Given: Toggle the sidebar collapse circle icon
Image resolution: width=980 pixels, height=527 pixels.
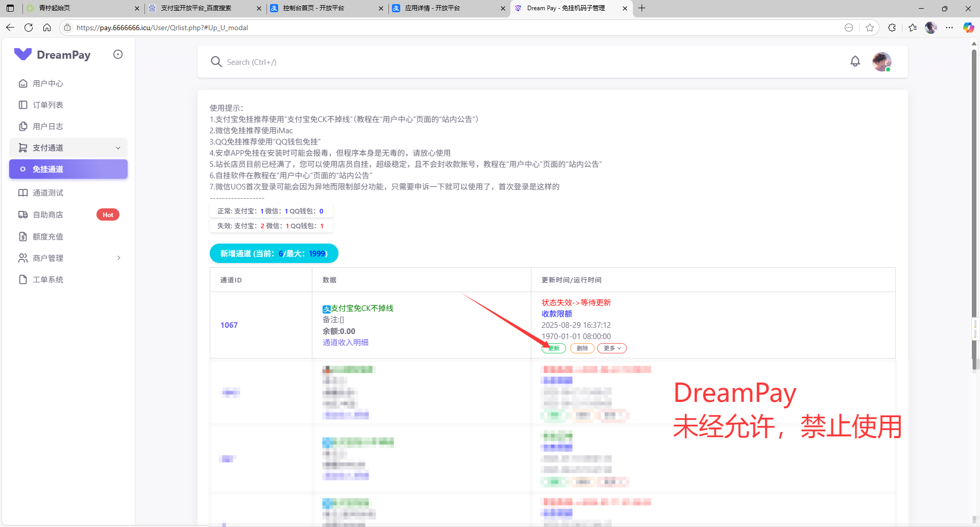Looking at the screenshot, I should click(118, 55).
